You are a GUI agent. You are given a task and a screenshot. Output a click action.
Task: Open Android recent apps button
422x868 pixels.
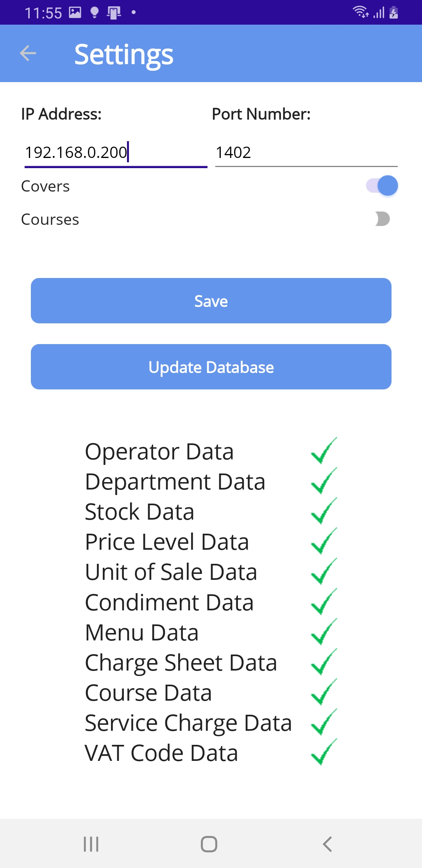tap(91, 844)
